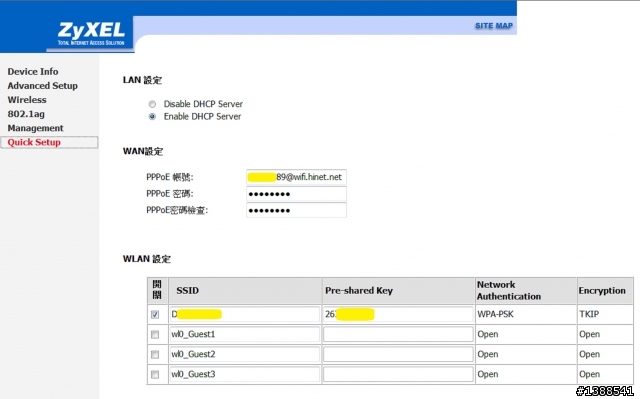
Task: Select Disable DHCP Server radio button
Action: (x=152, y=104)
